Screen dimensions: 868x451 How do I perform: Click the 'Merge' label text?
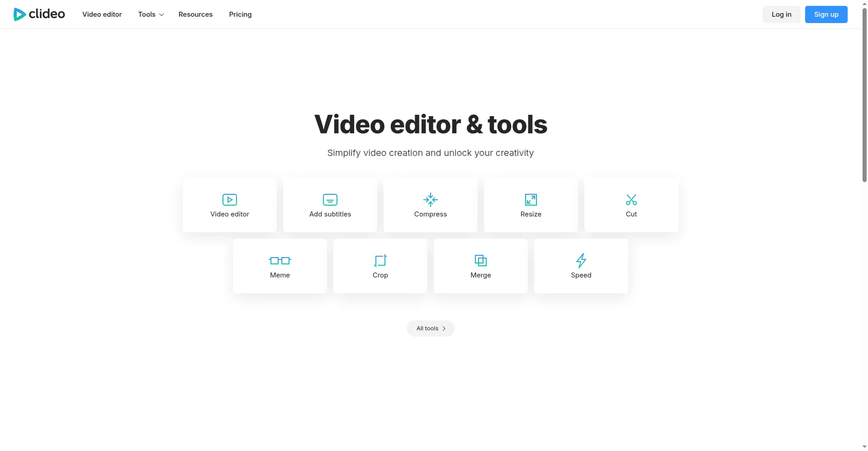coord(481,275)
